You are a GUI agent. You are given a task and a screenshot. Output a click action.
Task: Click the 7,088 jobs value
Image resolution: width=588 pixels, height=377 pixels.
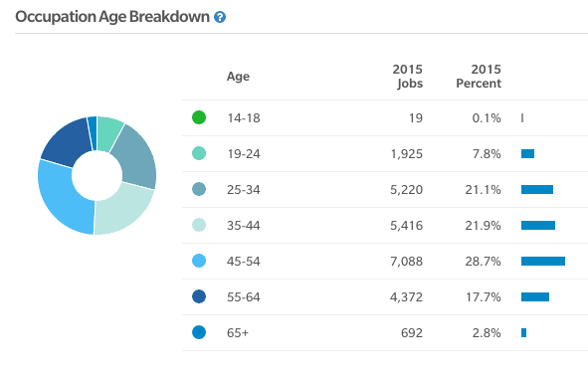pyautogui.click(x=407, y=262)
